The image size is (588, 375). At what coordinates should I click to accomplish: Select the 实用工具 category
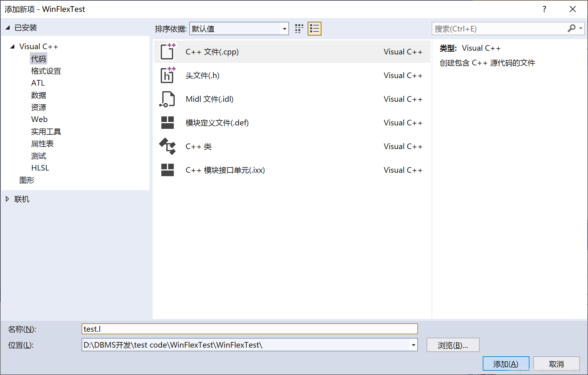pos(46,132)
